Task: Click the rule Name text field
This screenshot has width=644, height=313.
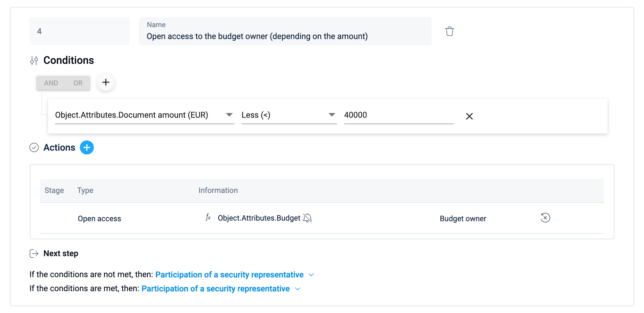Action: click(x=285, y=36)
